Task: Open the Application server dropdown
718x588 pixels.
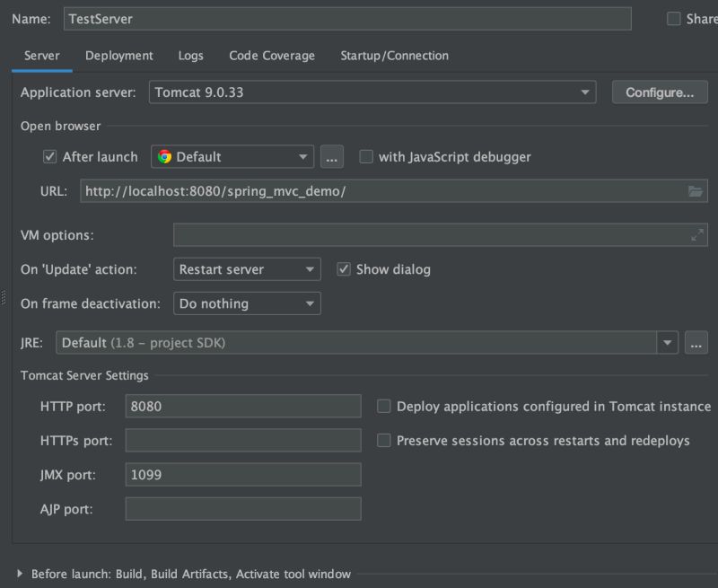Action: [x=584, y=92]
